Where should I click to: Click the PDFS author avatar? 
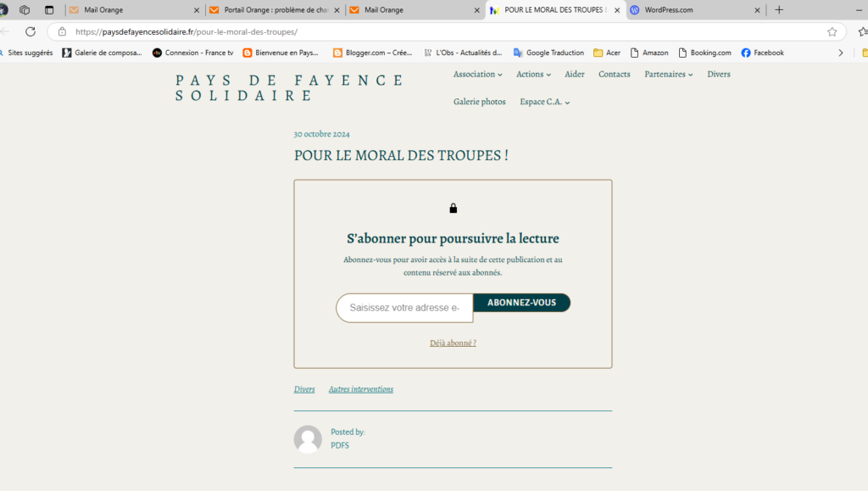(x=308, y=438)
